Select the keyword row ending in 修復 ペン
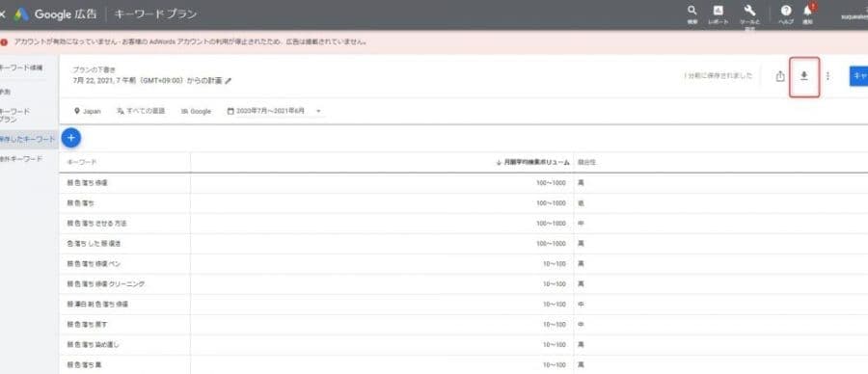868x374 pixels. 463,264
